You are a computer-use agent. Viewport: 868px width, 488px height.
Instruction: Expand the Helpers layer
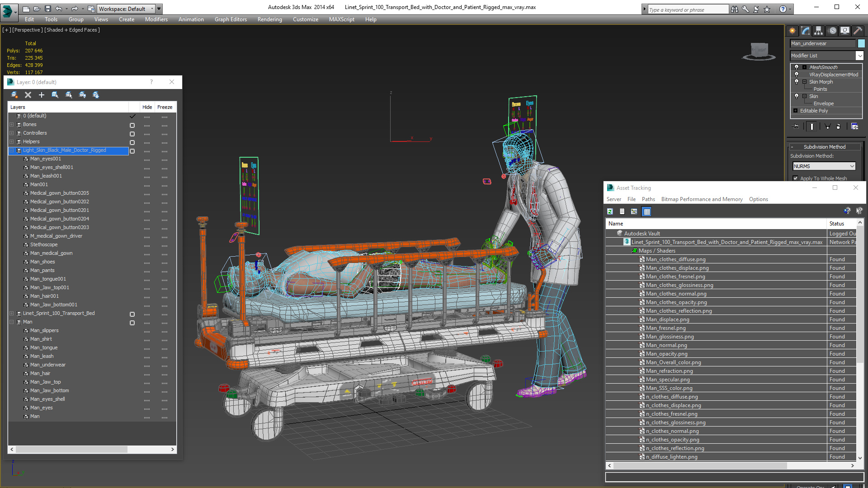click(x=12, y=142)
